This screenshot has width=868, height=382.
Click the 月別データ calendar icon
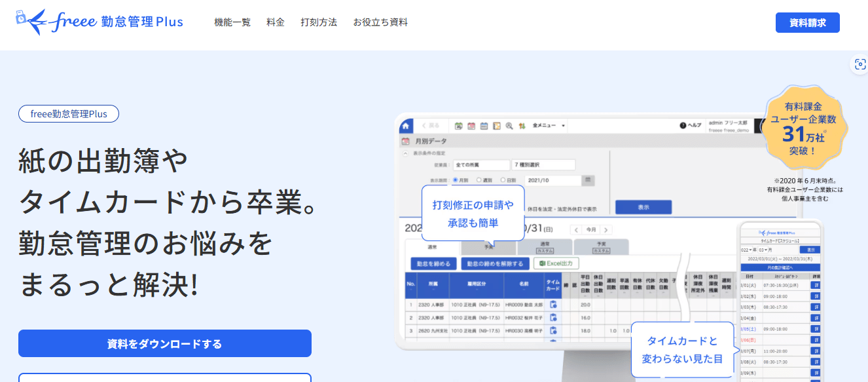coord(406,141)
